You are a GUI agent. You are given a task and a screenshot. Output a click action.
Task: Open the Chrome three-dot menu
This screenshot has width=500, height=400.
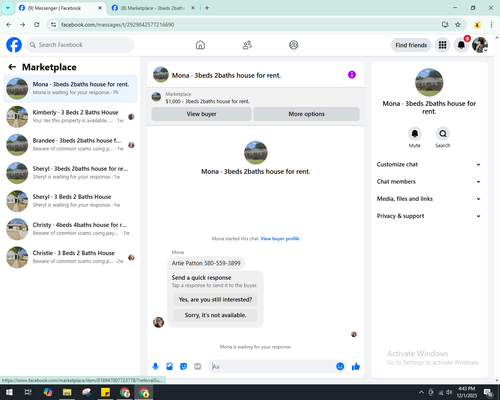point(491,25)
